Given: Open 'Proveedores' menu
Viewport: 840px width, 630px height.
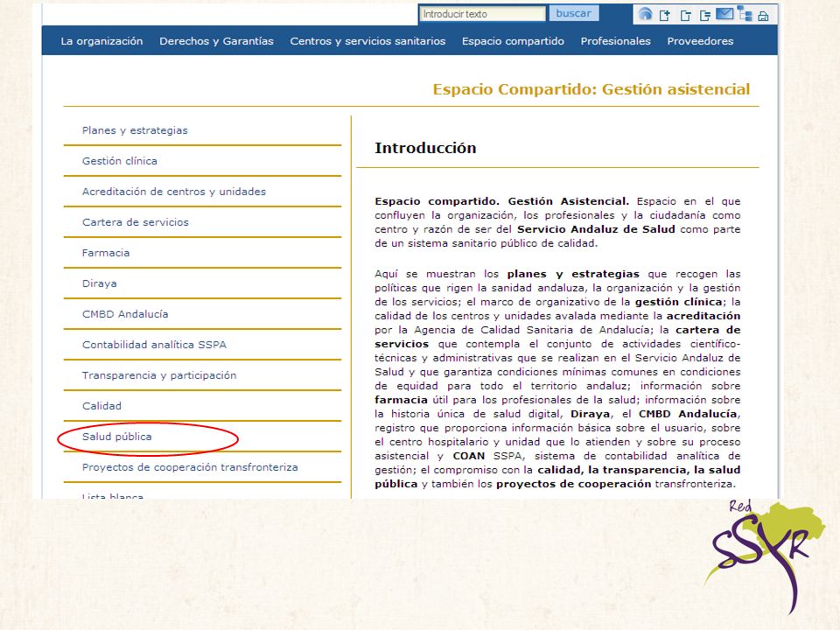Looking at the screenshot, I should (x=700, y=41).
